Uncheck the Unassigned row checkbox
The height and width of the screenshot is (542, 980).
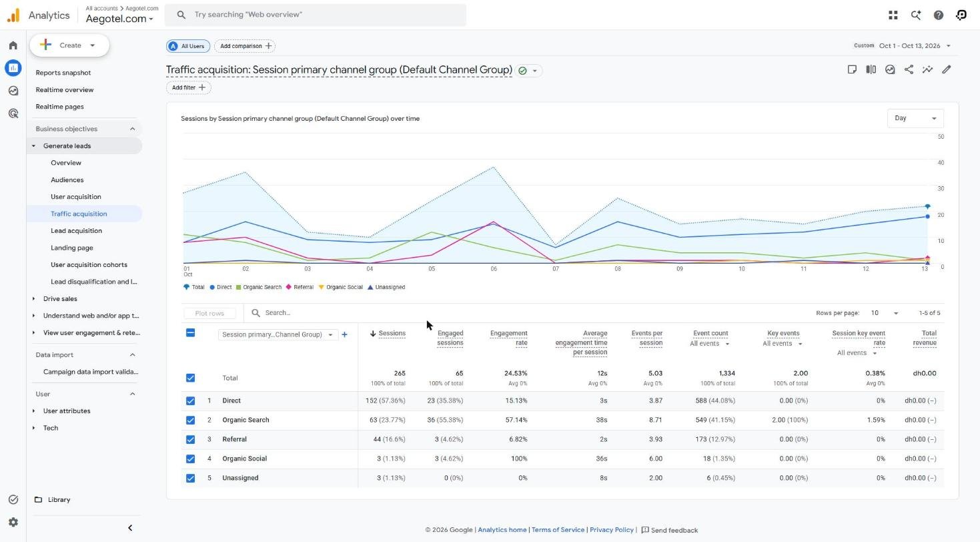click(190, 478)
